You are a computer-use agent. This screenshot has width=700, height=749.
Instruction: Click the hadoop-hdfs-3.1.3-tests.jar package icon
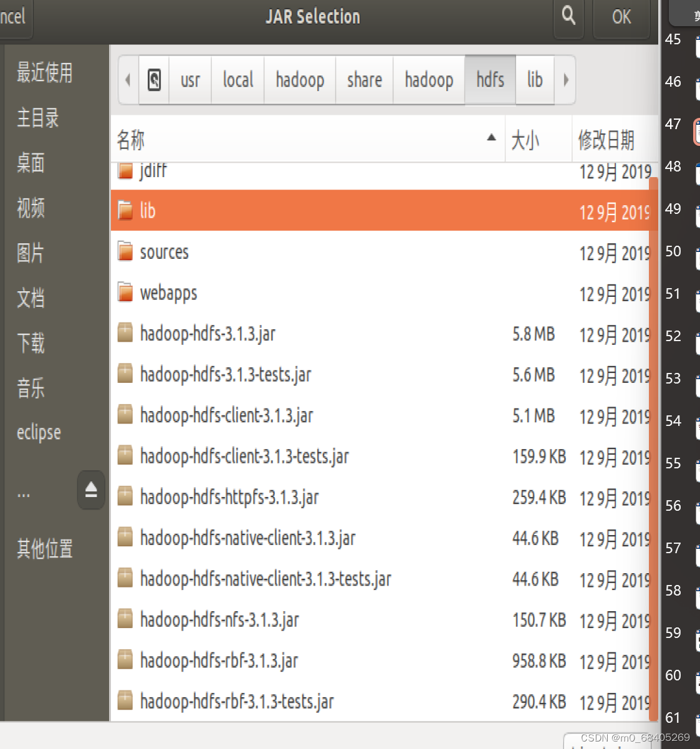click(x=125, y=374)
